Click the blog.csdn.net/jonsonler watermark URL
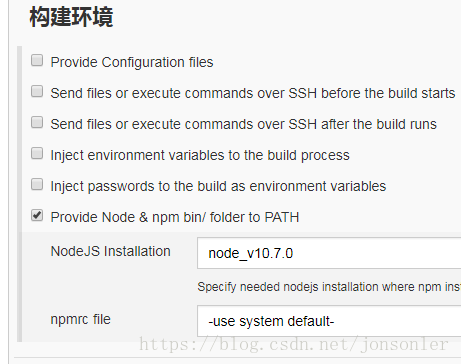The height and width of the screenshot is (364, 461). [293, 344]
